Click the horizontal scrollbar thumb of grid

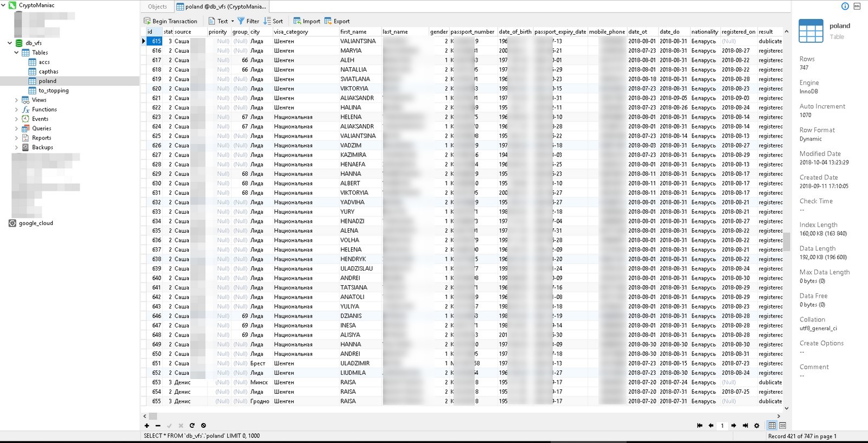click(x=153, y=416)
